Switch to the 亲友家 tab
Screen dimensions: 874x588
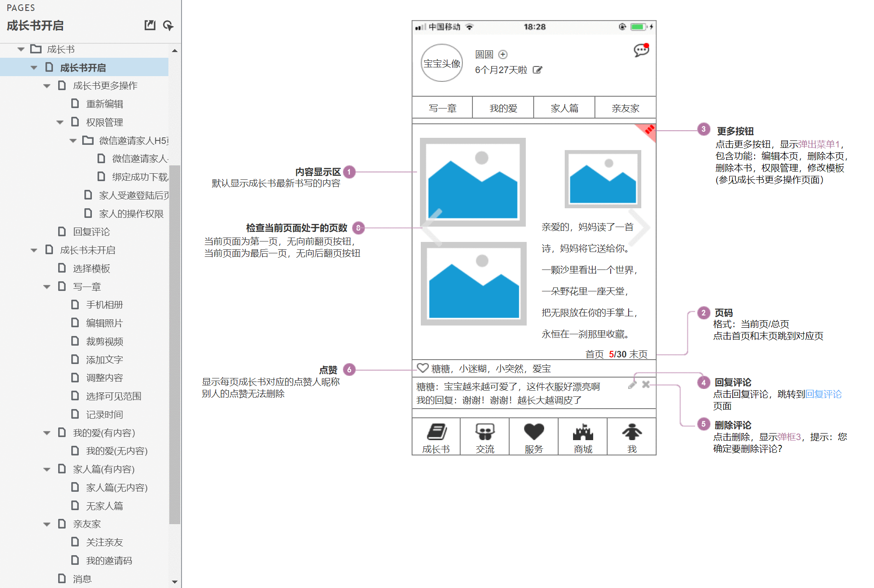626,108
